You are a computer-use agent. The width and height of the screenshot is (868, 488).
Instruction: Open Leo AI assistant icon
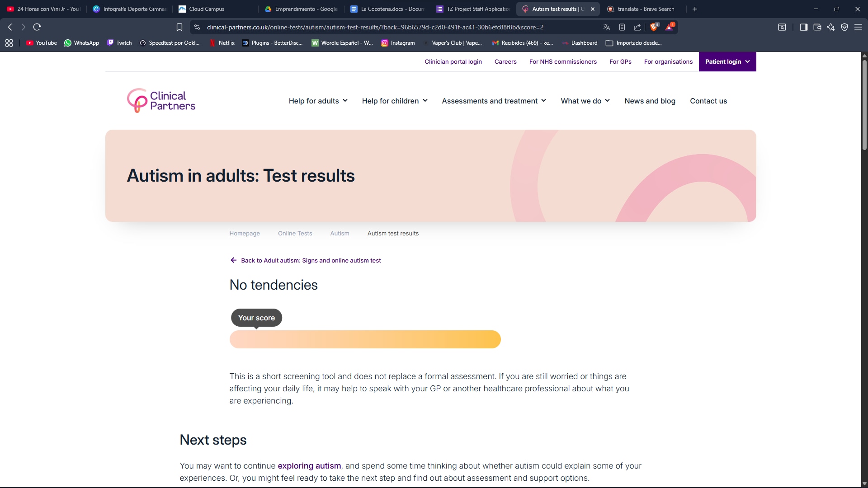pos(831,27)
